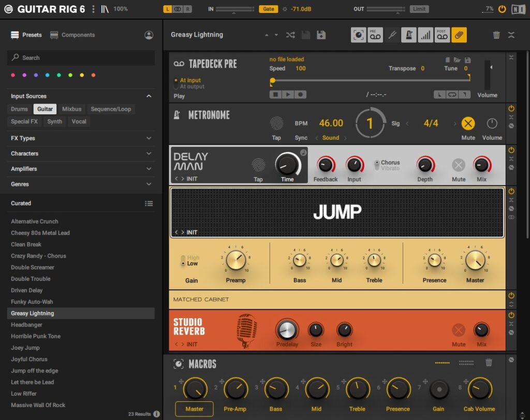Toggle the preset attachment paperclip icon
Viewport: 530px width, 420px height.
click(x=459, y=35)
